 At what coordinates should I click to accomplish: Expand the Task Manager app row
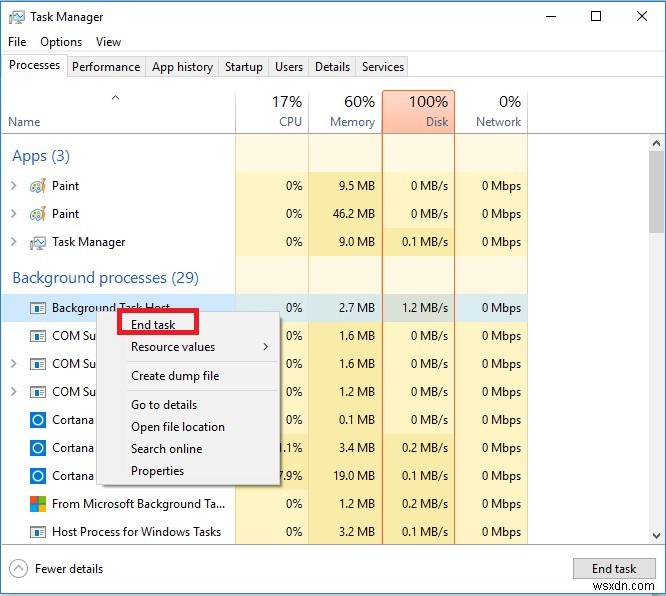tap(14, 242)
